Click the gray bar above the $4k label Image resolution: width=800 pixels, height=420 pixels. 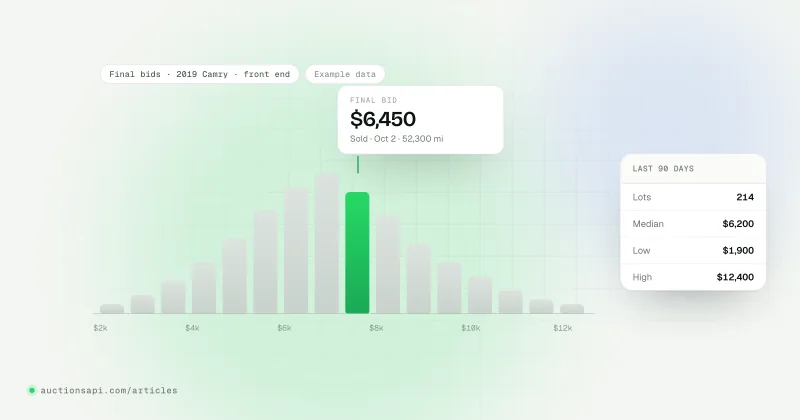coord(204,288)
